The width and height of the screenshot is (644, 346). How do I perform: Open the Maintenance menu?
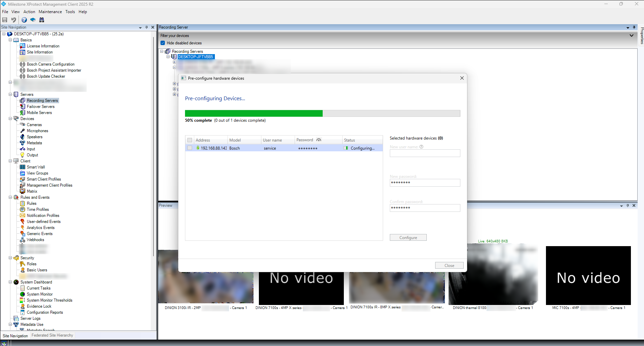[50, 12]
